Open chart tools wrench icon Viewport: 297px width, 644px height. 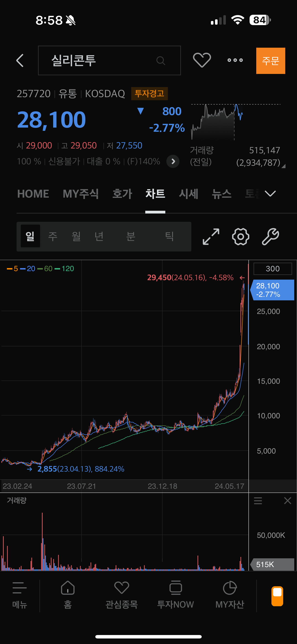[271, 237]
